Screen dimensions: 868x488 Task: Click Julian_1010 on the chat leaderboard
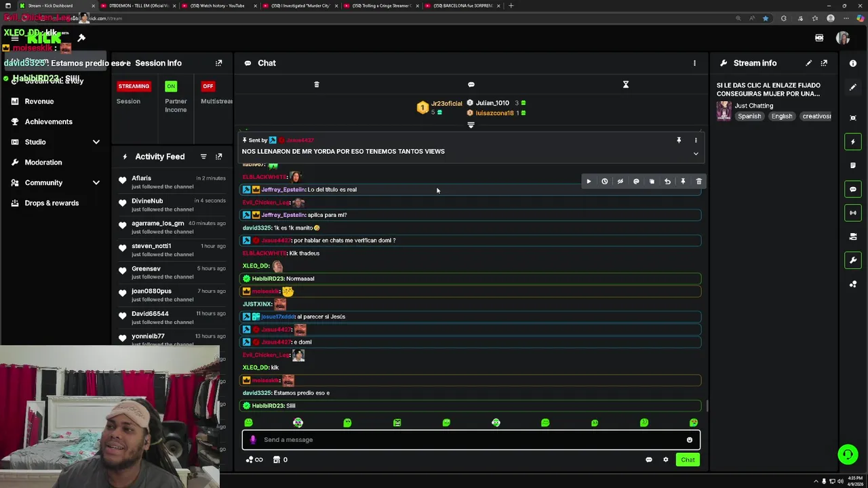coord(492,103)
